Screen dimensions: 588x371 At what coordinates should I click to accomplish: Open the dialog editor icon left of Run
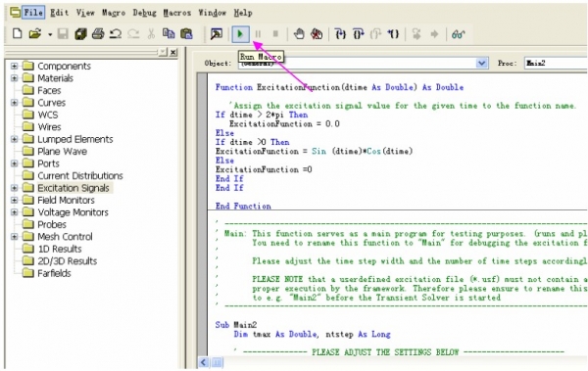pos(217,34)
